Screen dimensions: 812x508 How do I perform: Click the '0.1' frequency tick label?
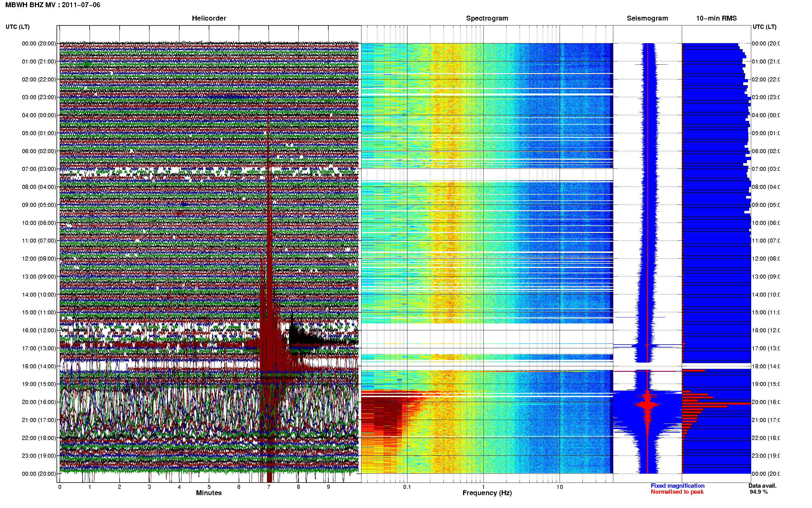407,487
